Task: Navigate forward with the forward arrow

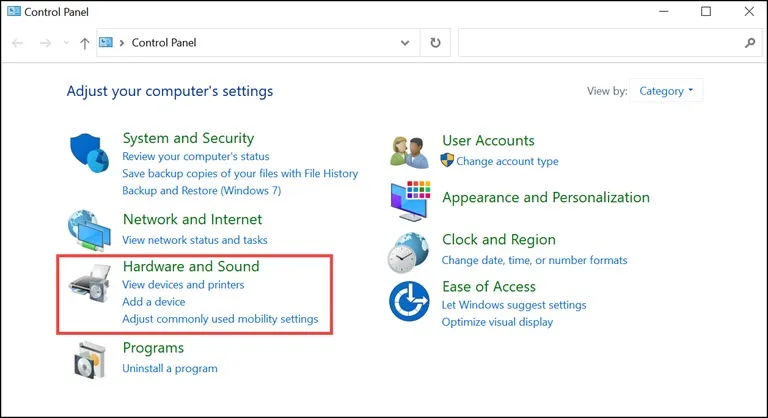Action: [45, 43]
